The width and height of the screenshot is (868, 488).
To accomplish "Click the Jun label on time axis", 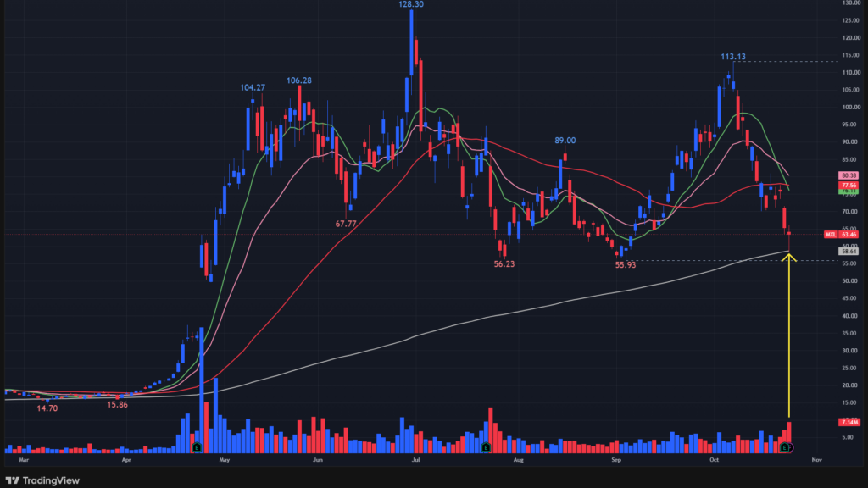I will [318, 460].
